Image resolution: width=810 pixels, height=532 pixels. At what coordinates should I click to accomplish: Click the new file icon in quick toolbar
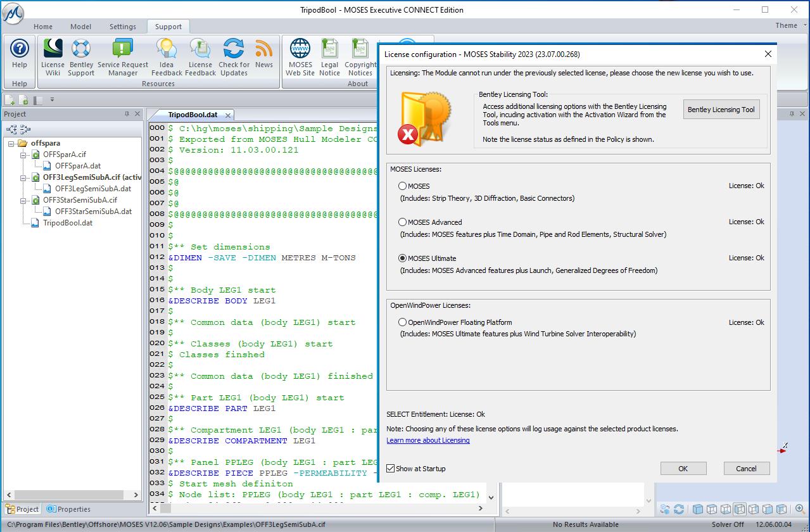(x=10, y=100)
